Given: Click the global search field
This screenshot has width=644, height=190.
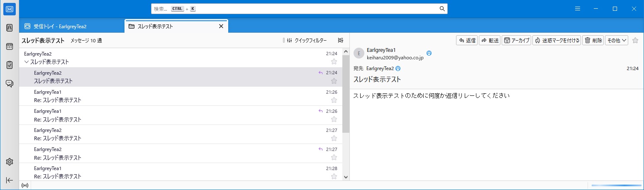Looking at the screenshot, I should (x=299, y=9).
